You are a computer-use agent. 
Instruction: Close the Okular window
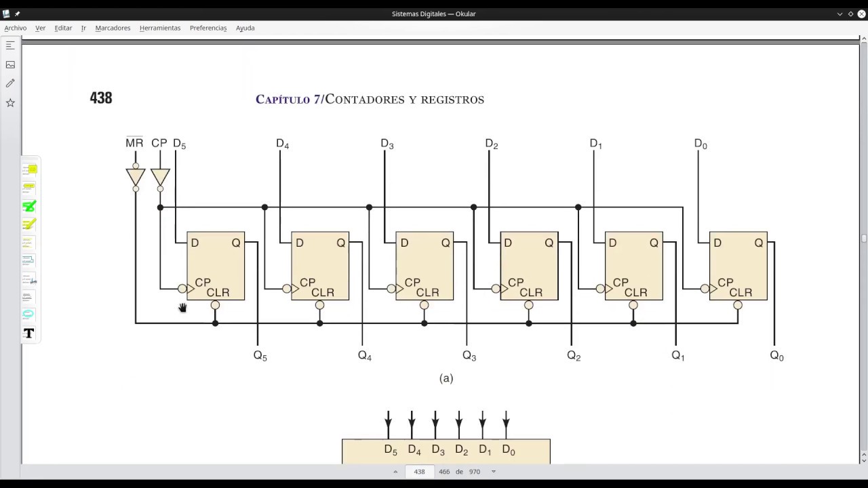861,14
